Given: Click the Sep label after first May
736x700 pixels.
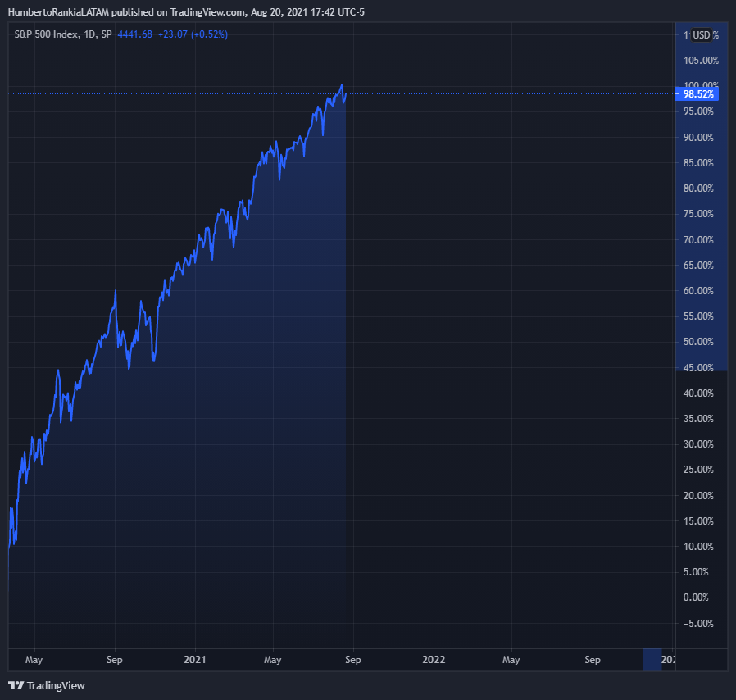Looking at the screenshot, I should (115, 660).
